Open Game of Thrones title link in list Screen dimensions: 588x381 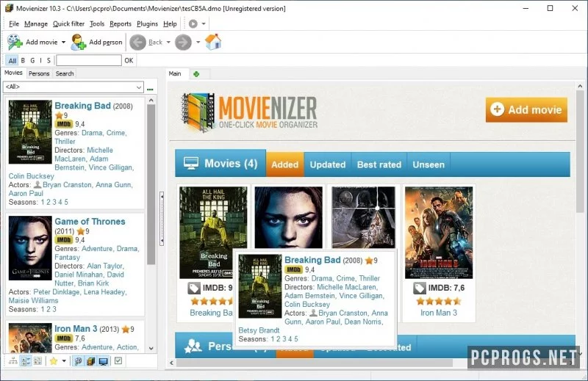click(90, 222)
